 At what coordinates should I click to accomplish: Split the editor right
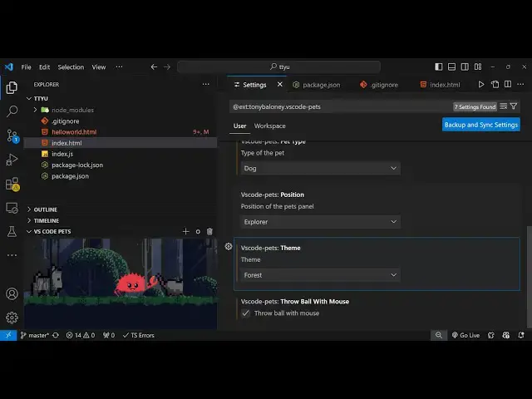click(508, 84)
